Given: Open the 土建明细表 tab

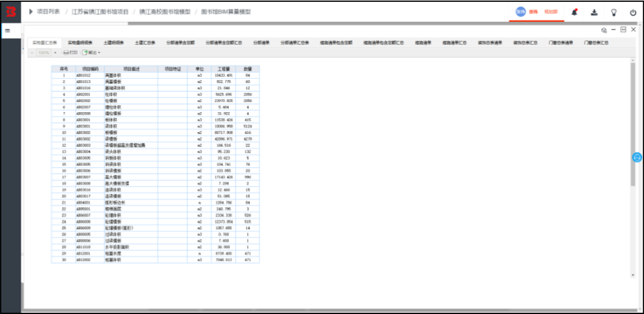Looking at the screenshot, I should [114, 42].
